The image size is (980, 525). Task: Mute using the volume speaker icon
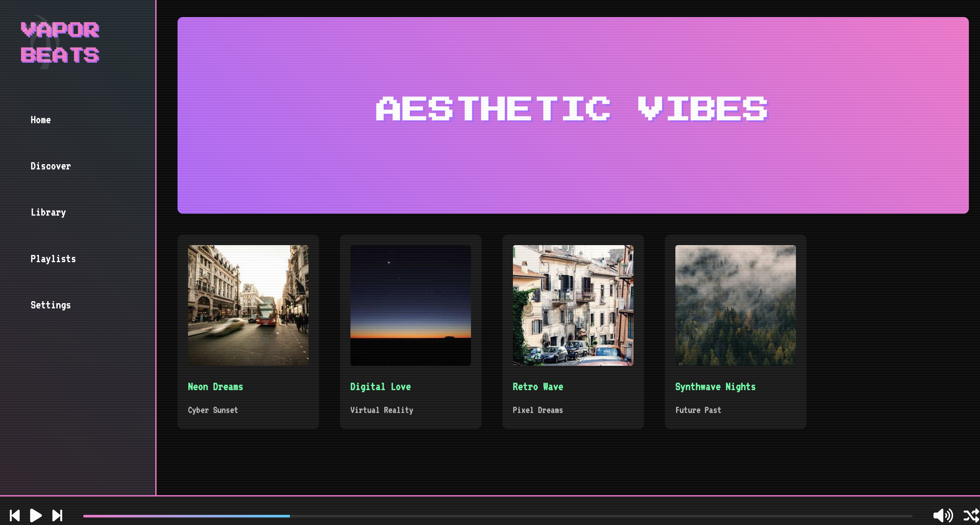tap(942, 515)
